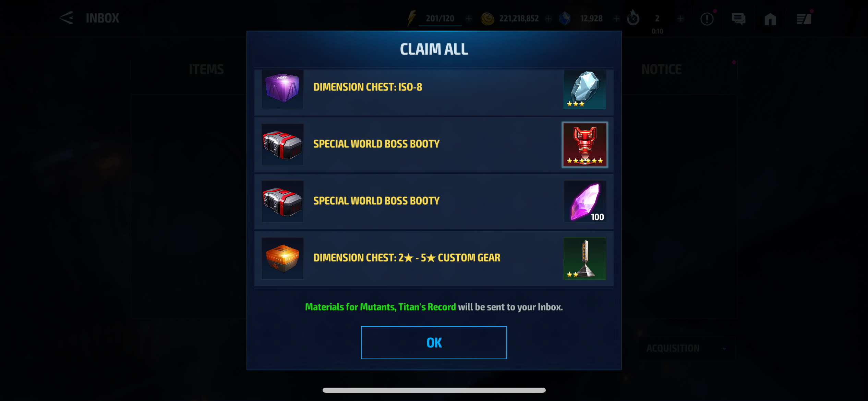Open the red 6-star card reward
The image size is (868, 401).
click(x=585, y=145)
